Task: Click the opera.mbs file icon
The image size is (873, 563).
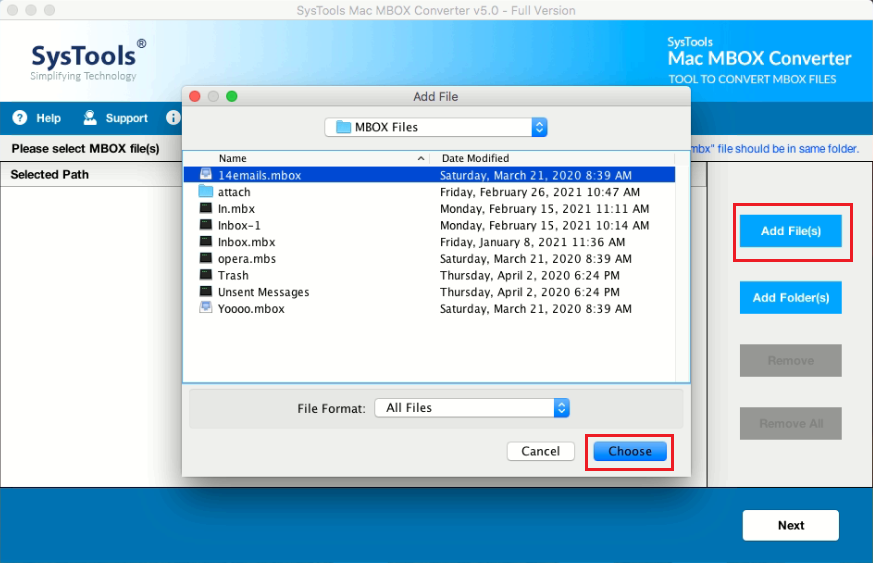Action: (x=205, y=258)
